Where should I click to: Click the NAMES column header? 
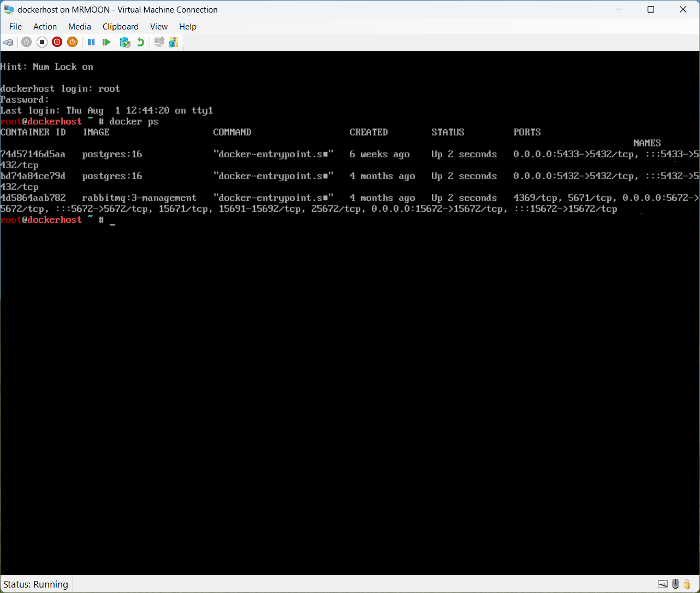click(647, 143)
